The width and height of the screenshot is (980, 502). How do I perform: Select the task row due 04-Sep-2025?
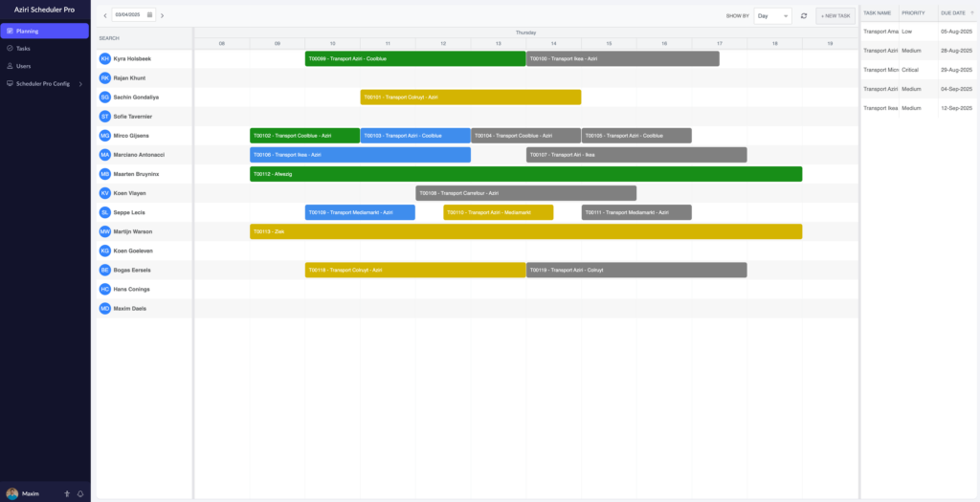click(x=918, y=89)
